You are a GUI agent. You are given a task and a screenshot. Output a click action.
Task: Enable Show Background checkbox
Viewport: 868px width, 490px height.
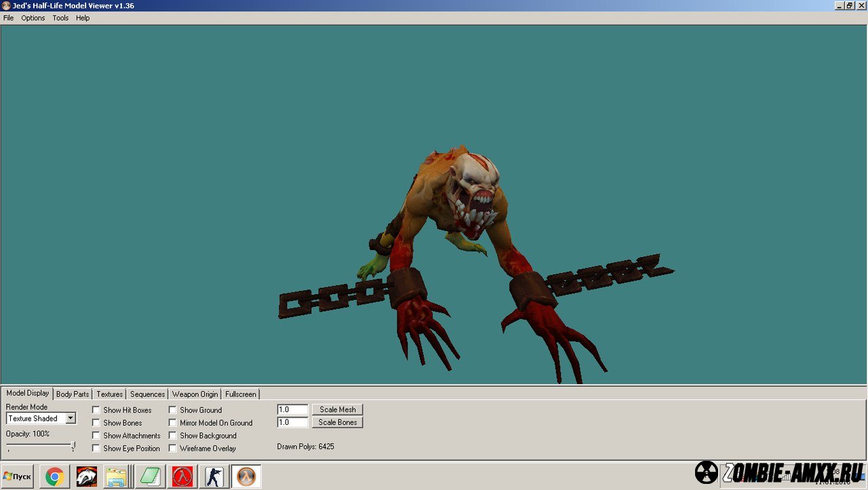pos(173,436)
